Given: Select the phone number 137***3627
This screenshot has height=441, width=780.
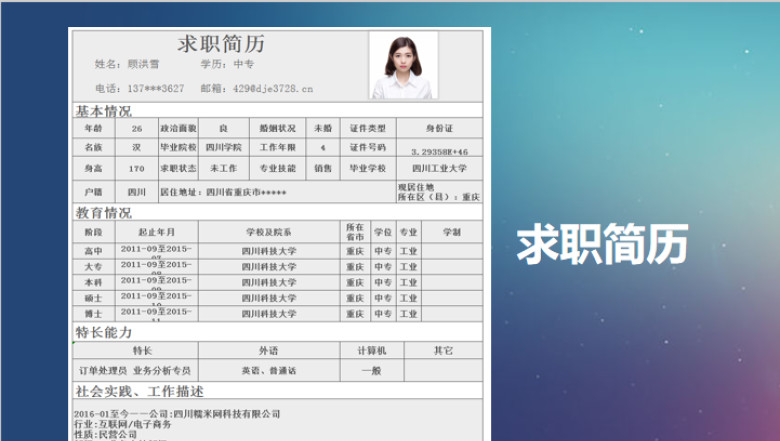Looking at the screenshot, I should coord(156,88).
